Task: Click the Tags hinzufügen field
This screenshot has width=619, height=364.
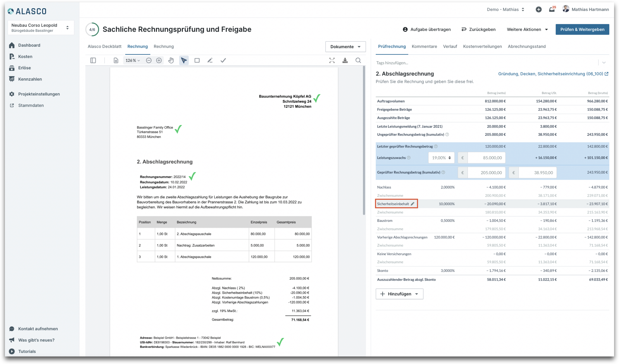Action: [486, 63]
